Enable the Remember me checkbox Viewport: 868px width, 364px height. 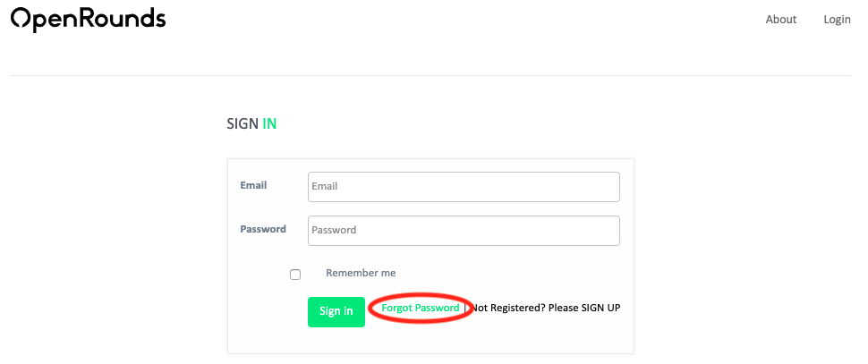295,275
